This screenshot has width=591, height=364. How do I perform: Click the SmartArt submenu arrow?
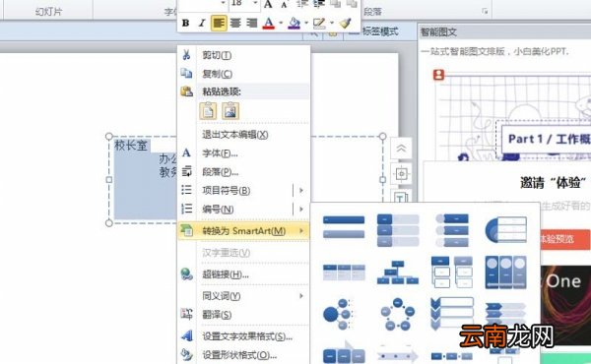coord(301,231)
